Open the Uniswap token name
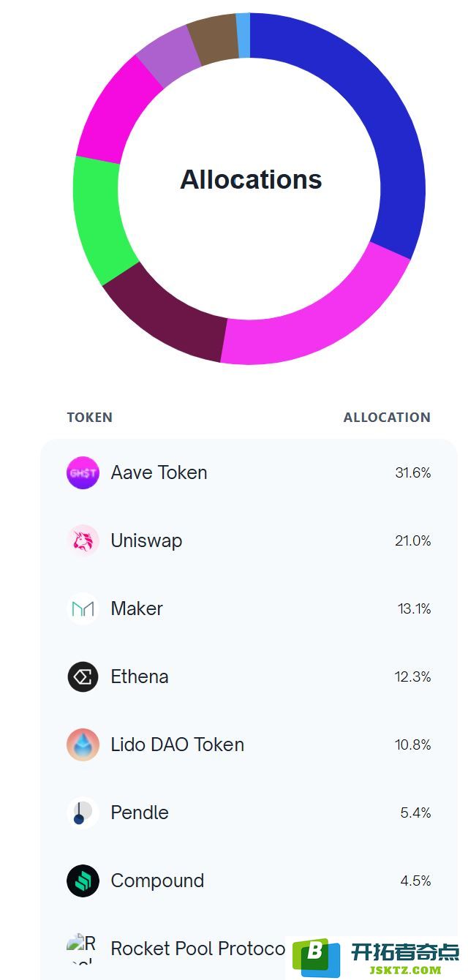 coord(146,540)
